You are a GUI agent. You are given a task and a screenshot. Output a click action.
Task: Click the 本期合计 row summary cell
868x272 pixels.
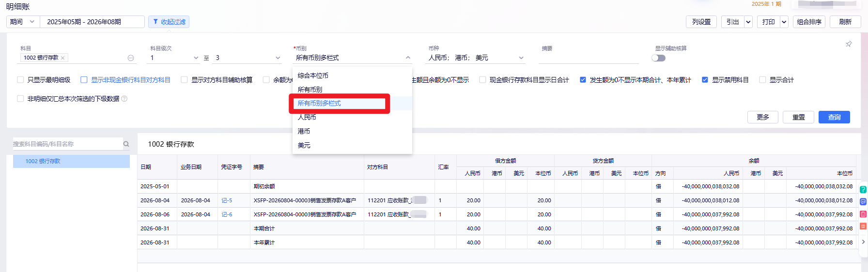coord(307,228)
